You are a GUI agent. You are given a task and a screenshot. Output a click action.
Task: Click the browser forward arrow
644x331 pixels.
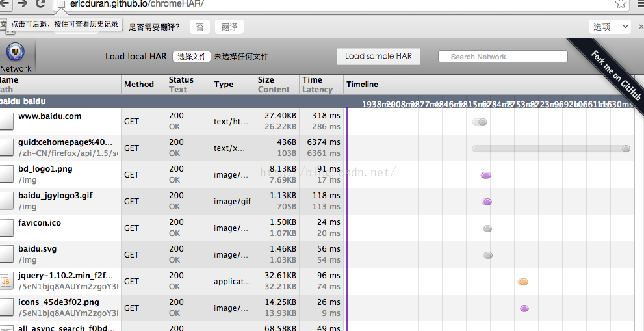[22, 4]
